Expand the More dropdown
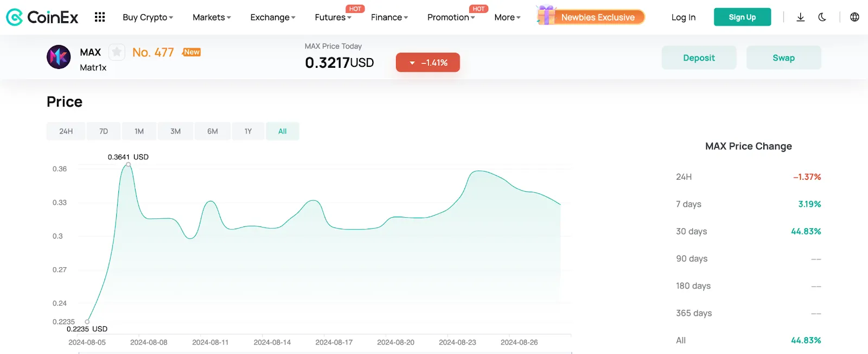Viewport: 868px width, 354px height. point(507,17)
